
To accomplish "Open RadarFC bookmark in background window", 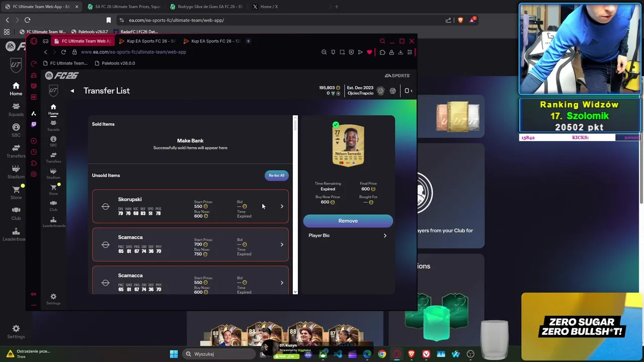I will point(136,32).
